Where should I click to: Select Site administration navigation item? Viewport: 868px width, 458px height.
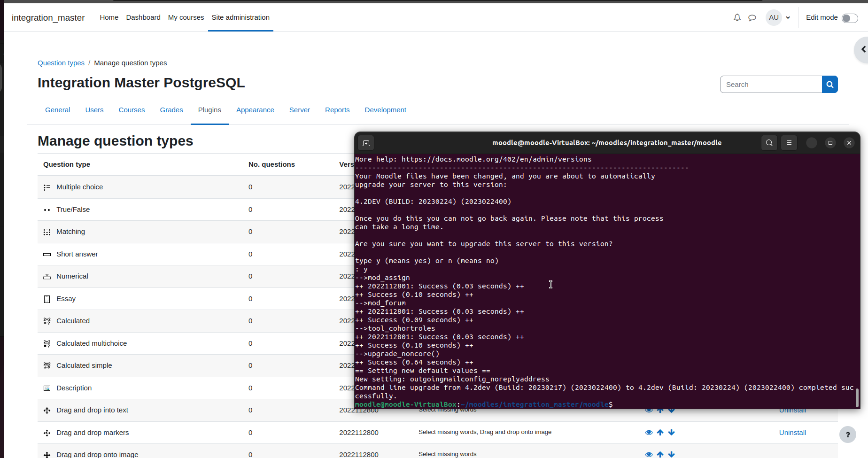tap(240, 17)
